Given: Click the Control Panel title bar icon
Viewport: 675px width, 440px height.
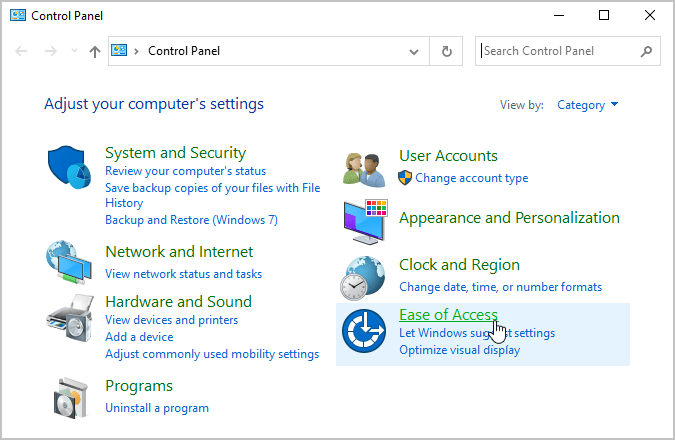Looking at the screenshot, I should click(18, 15).
